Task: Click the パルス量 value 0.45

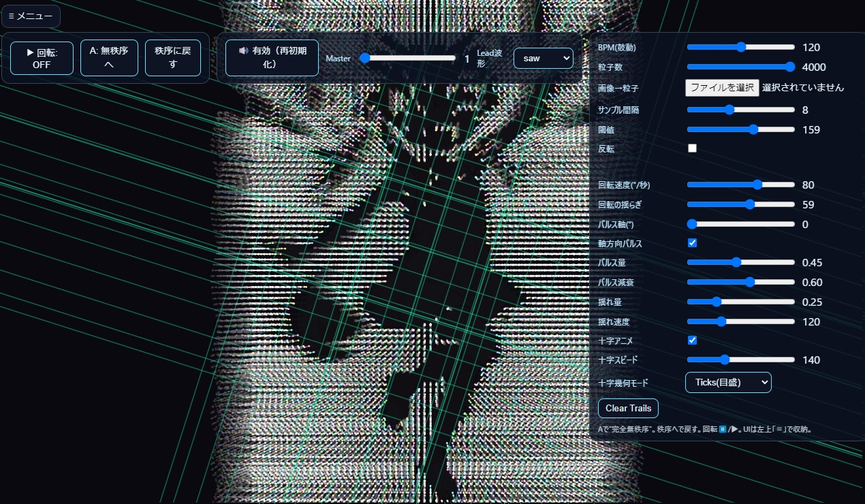Action: point(813,263)
